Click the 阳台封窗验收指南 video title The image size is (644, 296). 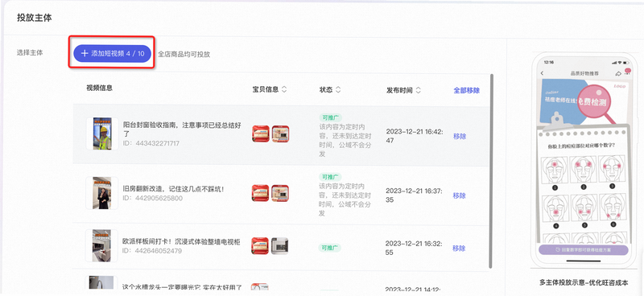point(183,129)
